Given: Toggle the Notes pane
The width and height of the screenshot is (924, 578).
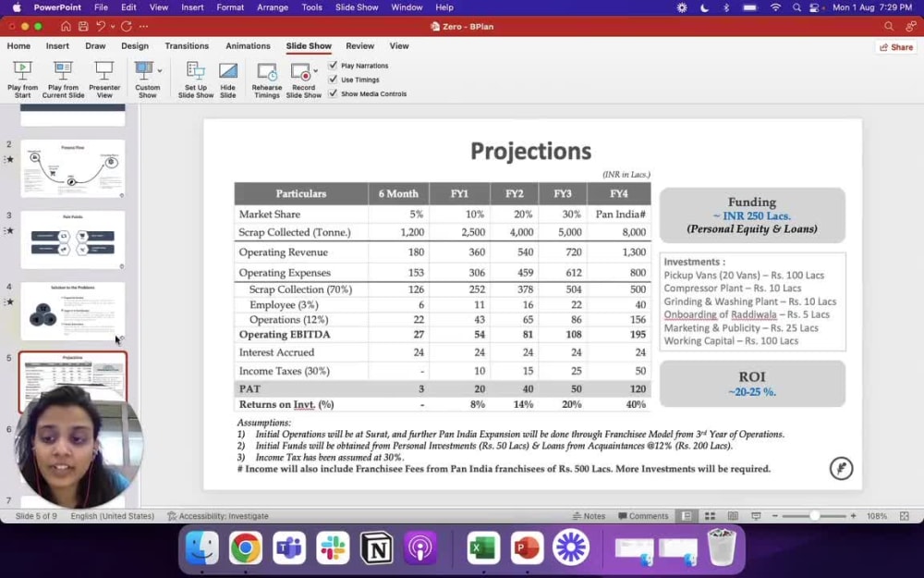Looking at the screenshot, I should tap(590, 516).
